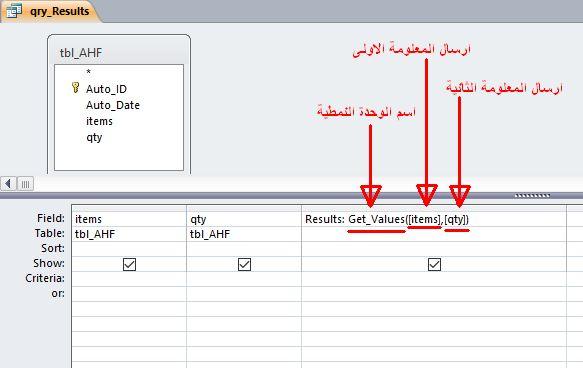Select the qry_Results query tab
Image resolution: width=583 pixels, height=368 pixels.
[x=50, y=11]
